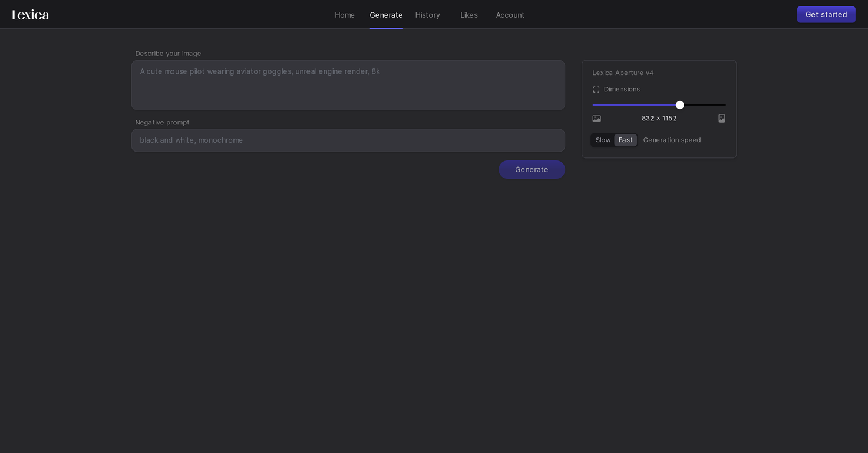Click the Dimensions label text
The image size is (868, 453).
(x=622, y=90)
